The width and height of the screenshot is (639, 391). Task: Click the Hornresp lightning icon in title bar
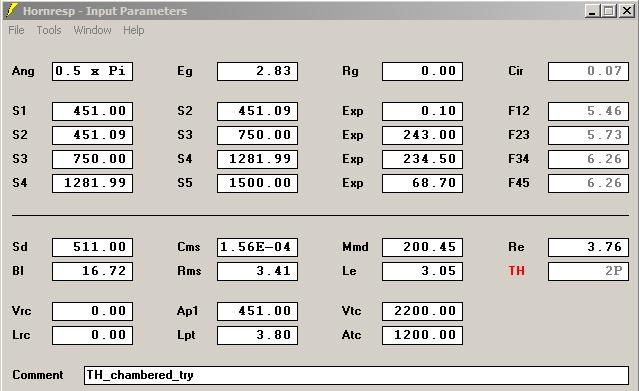coord(12,10)
